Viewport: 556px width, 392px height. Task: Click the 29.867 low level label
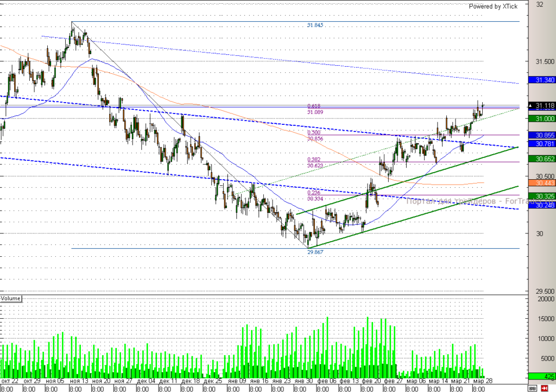coord(315,252)
